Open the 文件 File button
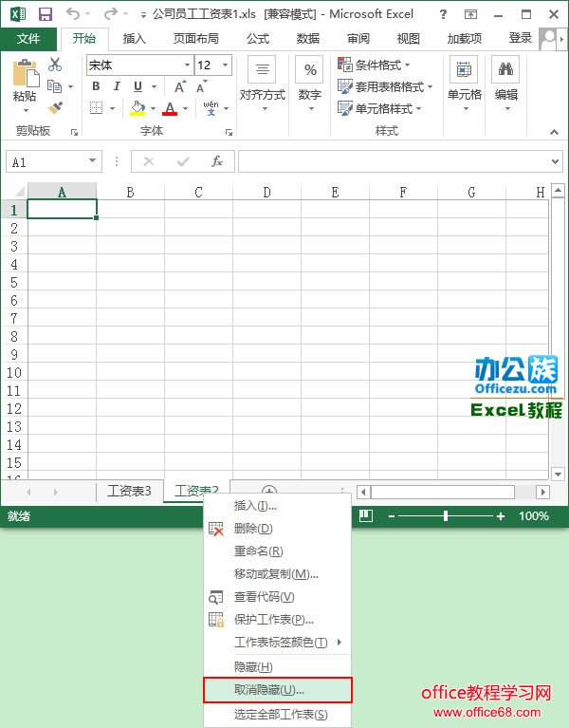 28,39
